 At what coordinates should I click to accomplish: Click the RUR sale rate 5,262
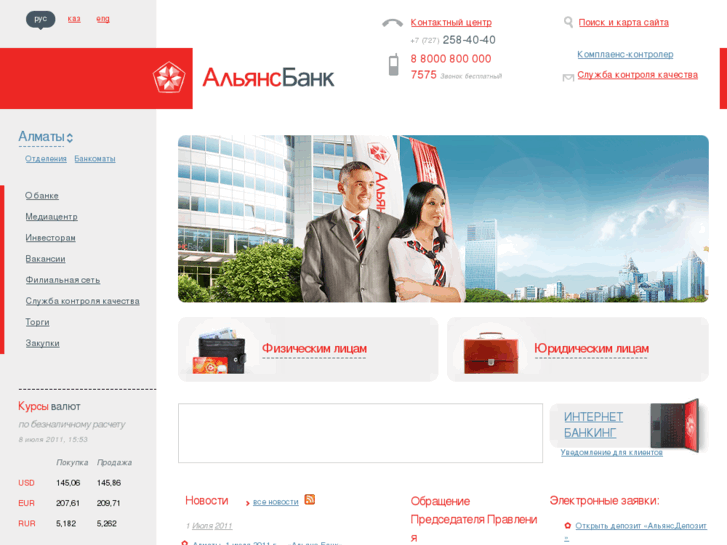(107, 524)
